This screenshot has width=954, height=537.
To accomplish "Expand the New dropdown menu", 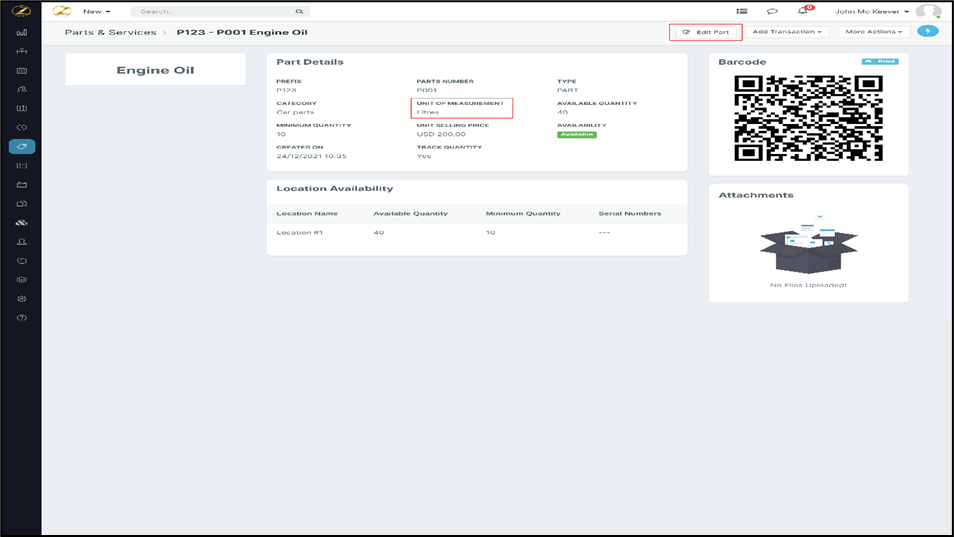I will click(97, 12).
